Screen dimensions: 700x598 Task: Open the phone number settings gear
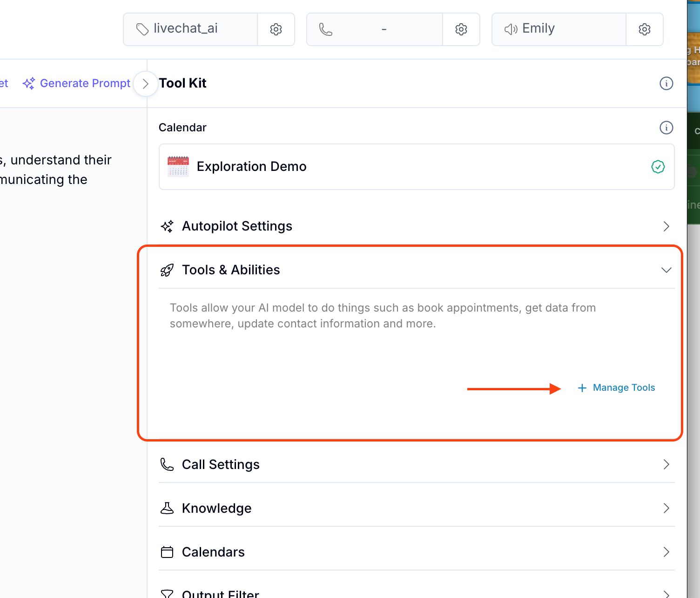pyautogui.click(x=461, y=29)
